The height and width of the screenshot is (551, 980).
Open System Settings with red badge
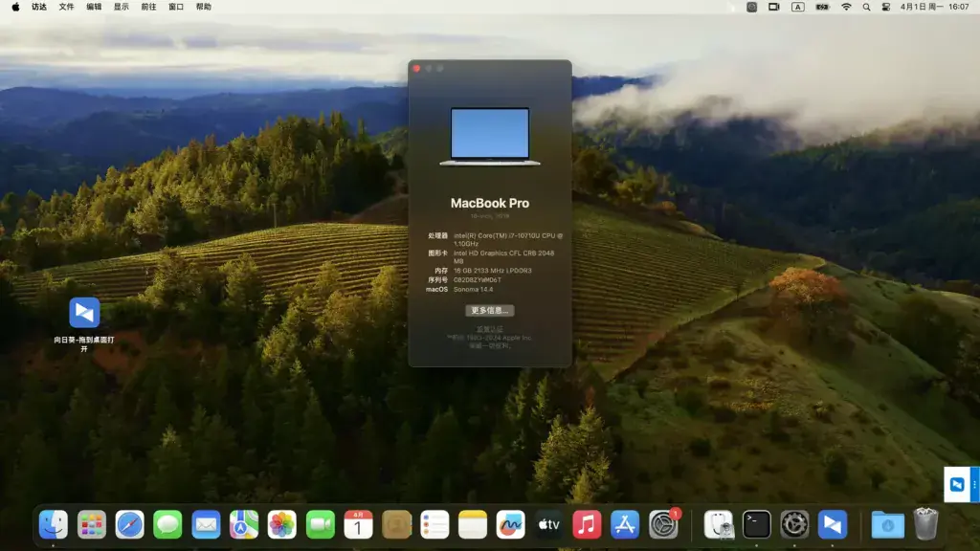(x=663, y=524)
